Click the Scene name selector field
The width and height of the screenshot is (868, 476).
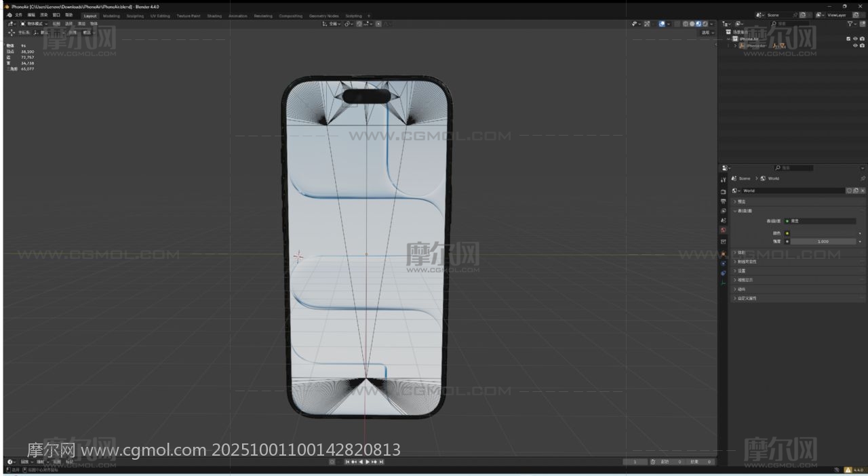coord(778,15)
